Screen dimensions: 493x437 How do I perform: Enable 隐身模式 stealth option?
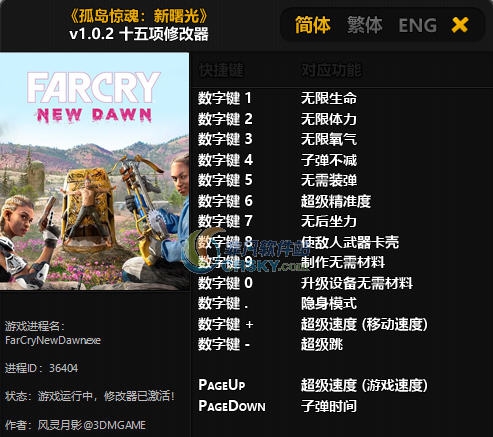point(329,303)
